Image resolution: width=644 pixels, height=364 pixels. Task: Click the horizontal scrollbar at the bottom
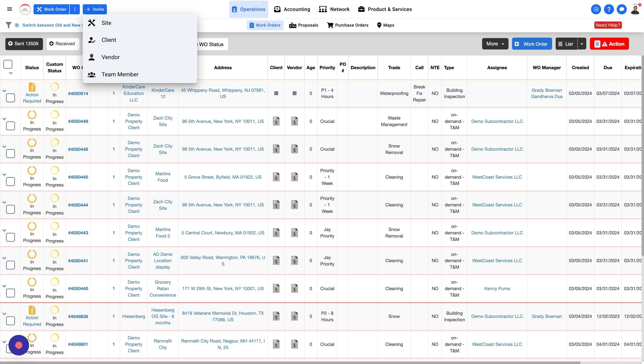pyautogui.click(x=300, y=362)
